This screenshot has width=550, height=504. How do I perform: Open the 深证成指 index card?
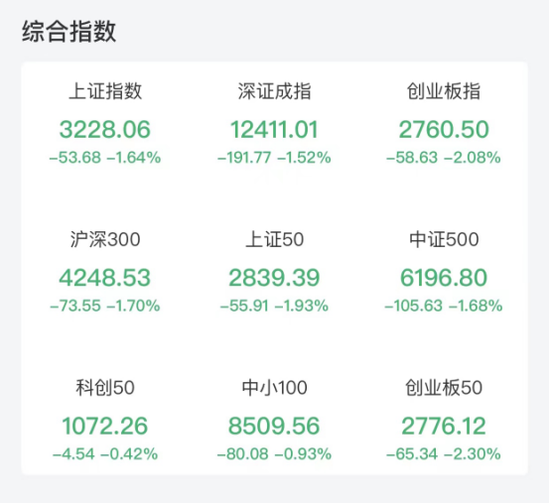(x=274, y=123)
